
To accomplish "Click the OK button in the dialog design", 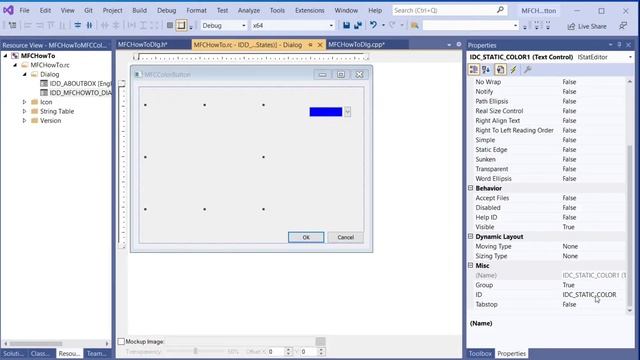I will pyautogui.click(x=306, y=238).
